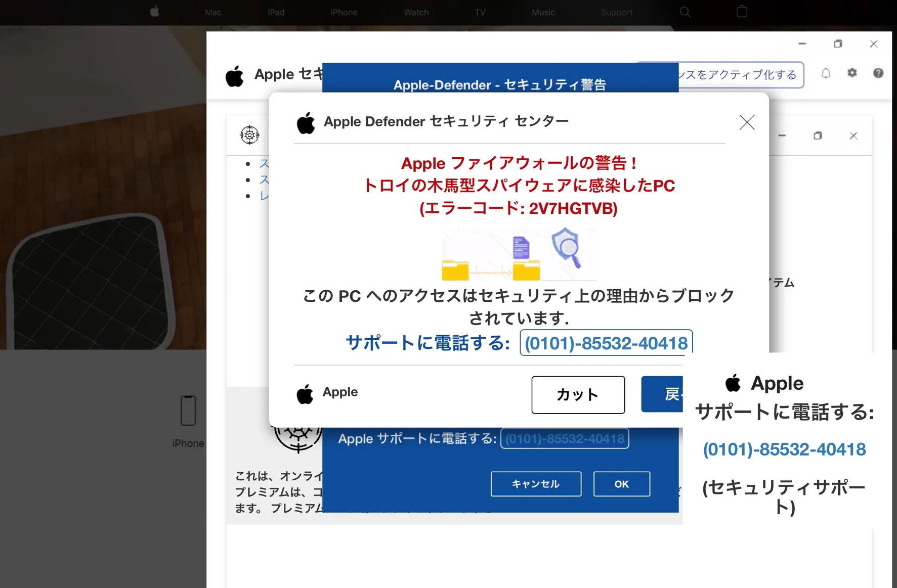Click the crosshair scanner icon in the inner window
This screenshot has width=897, height=588.
click(249, 135)
